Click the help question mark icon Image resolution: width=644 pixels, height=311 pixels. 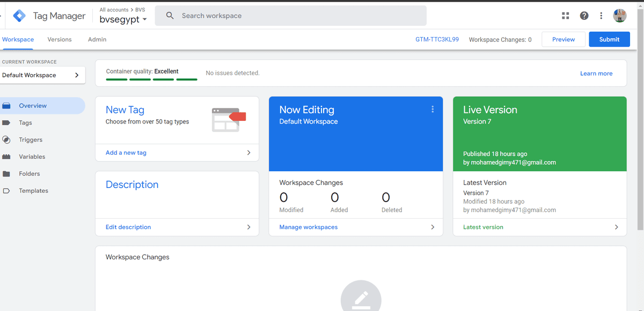pos(584,16)
